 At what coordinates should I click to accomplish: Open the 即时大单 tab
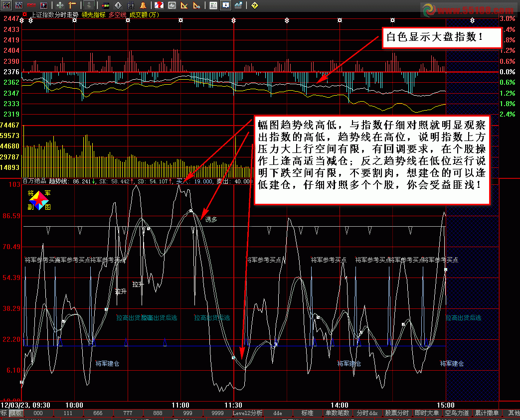point(427,413)
